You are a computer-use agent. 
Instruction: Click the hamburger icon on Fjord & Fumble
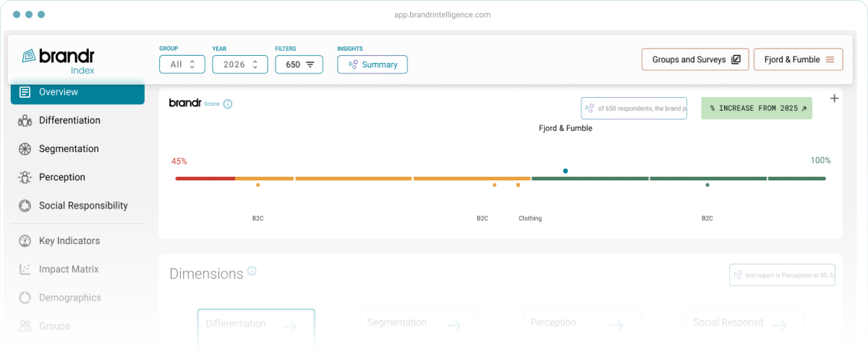[x=830, y=59]
